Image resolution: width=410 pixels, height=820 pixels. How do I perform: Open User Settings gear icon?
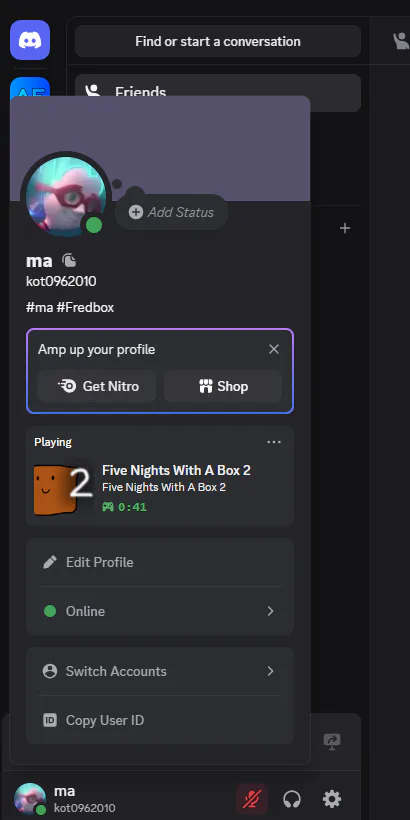pyautogui.click(x=332, y=799)
